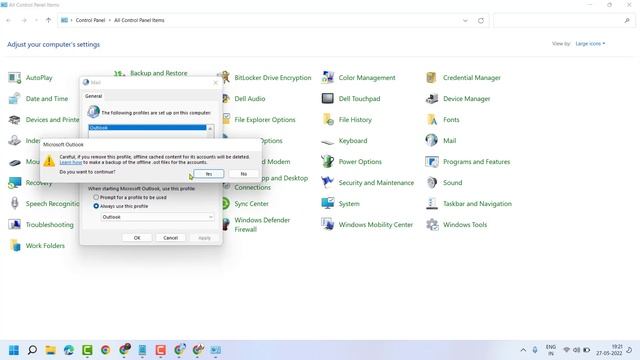Open the Sync Center icon

coord(226,203)
